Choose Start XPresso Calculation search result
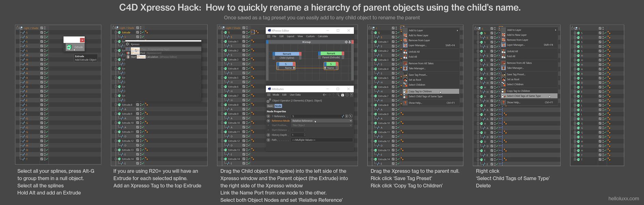The image size is (644, 205). coord(163,57)
